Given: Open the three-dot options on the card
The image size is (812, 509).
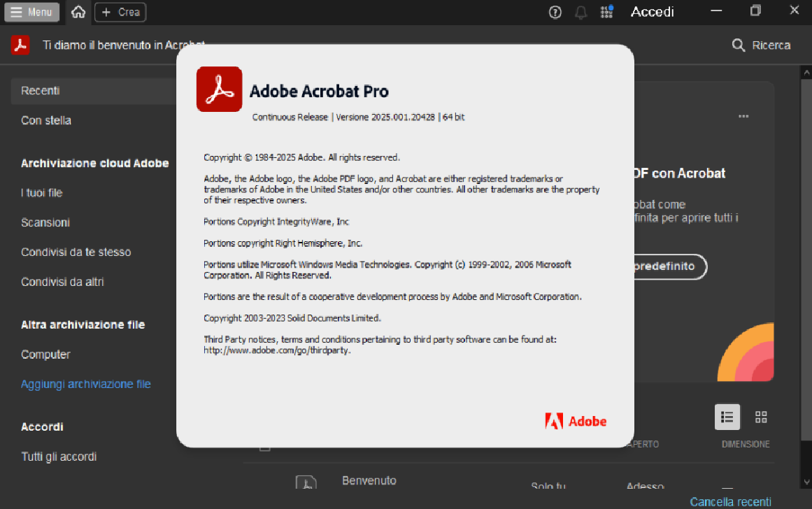Looking at the screenshot, I should click(743, 117).
